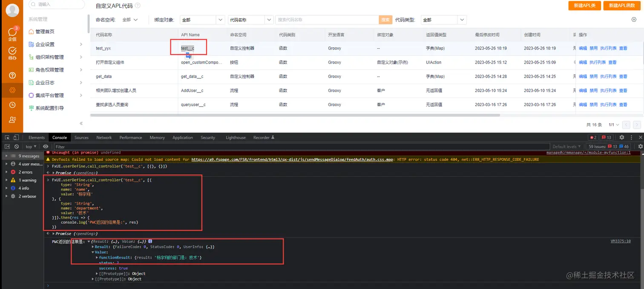Open the table column settings gear
The image size is (644, 289).
[x=634, y=20]
